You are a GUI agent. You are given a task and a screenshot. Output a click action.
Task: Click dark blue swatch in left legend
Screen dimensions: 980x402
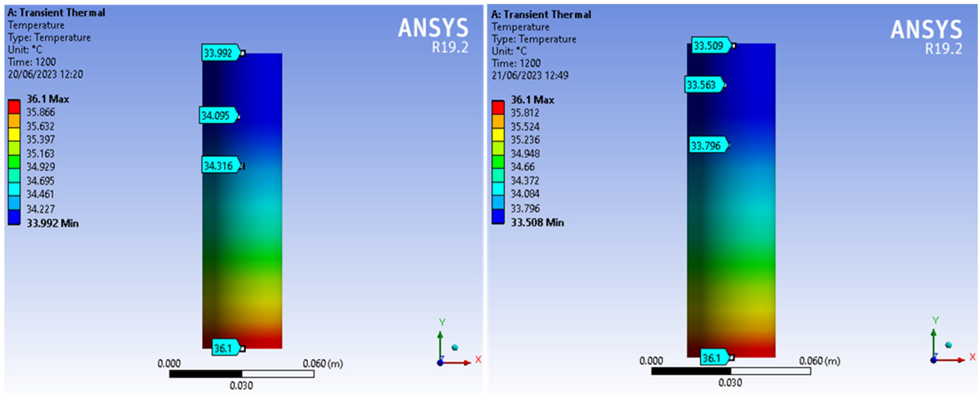(14, 217)
